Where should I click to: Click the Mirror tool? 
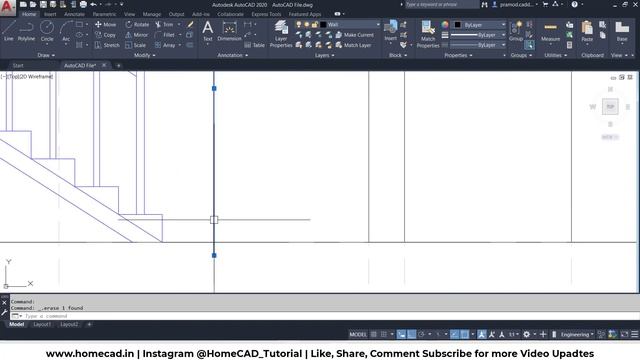pyautogui.click(x=136, y=35)
